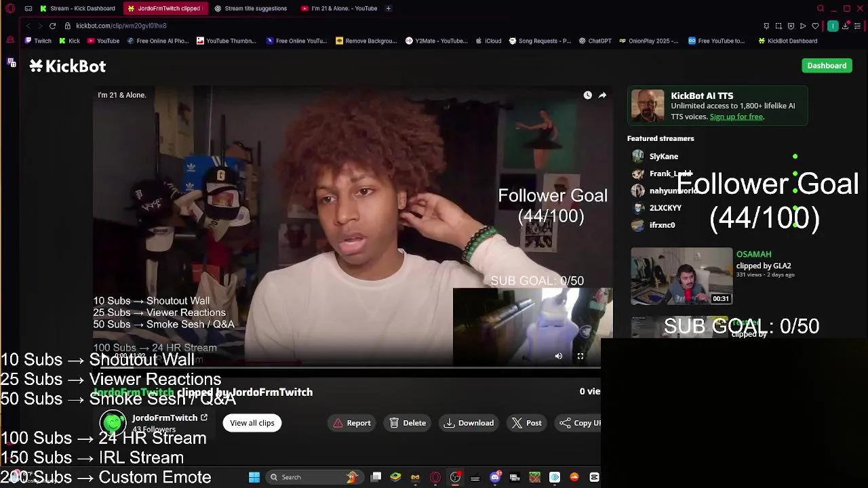
Task: Open Discord from the taskbar
Action: tap(495, 477)
